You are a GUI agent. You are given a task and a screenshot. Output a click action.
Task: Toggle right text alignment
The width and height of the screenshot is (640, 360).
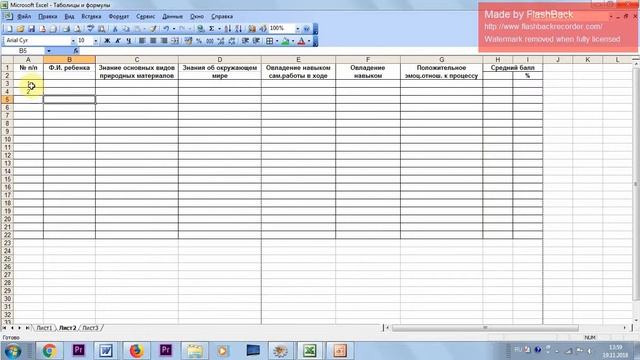tap(164, 41)
